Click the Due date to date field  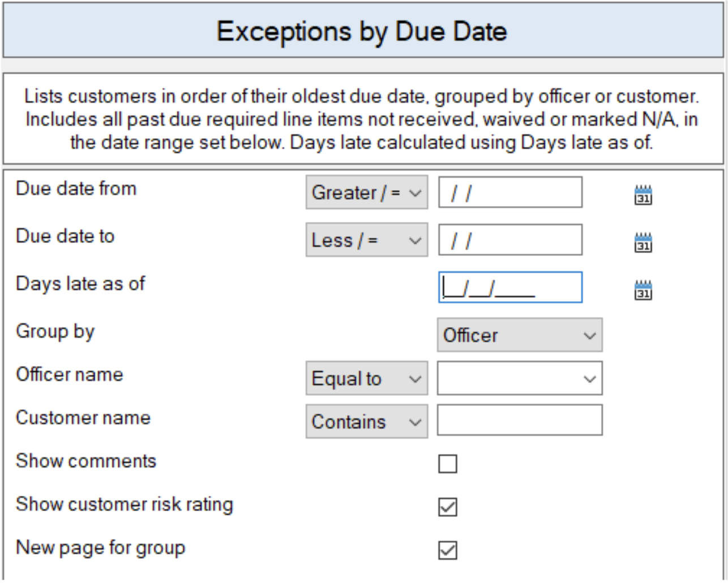coord(509,240)
